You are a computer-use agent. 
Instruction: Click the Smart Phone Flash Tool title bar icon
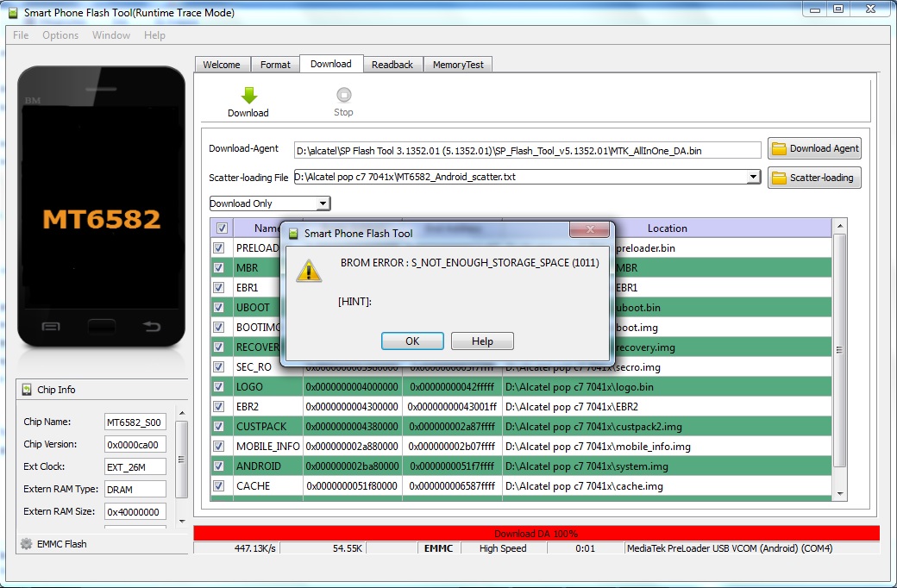coord(13,13)
